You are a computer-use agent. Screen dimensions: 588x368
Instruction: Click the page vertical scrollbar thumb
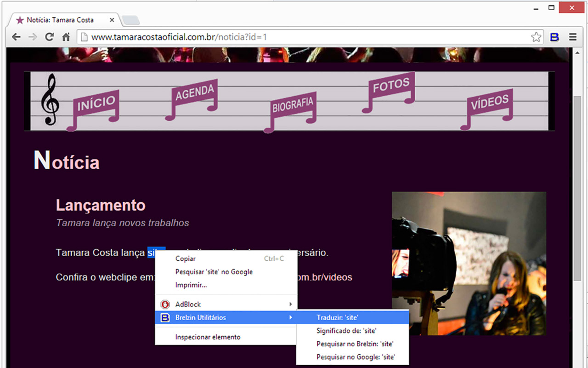click(577, 189)
